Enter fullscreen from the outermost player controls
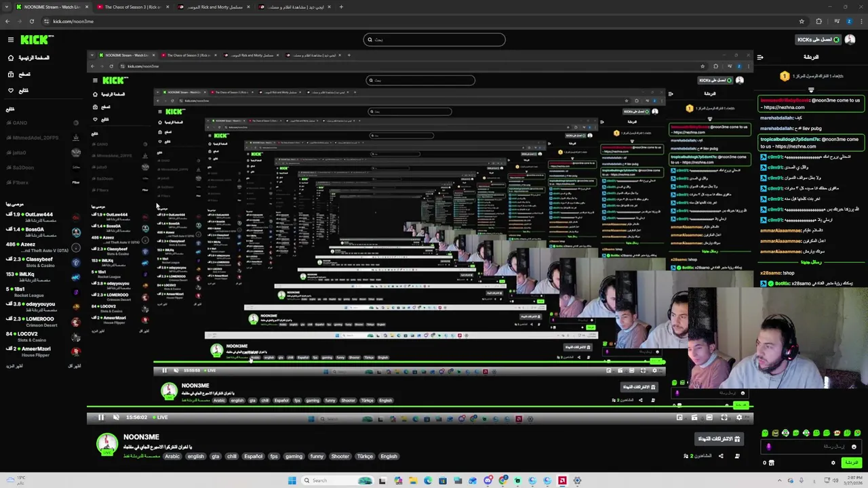Image resolution: width=868 pixels, height=488 pixels. click(x=724, y=418)
